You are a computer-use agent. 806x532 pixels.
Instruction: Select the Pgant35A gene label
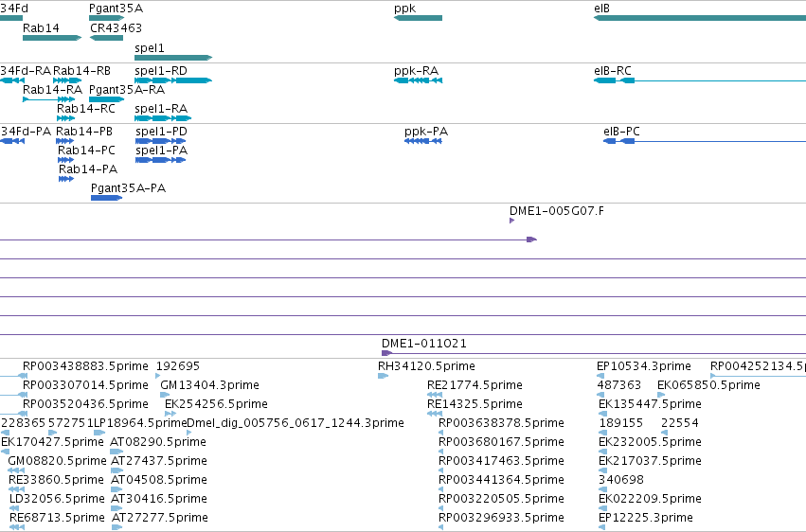(116, 9)
